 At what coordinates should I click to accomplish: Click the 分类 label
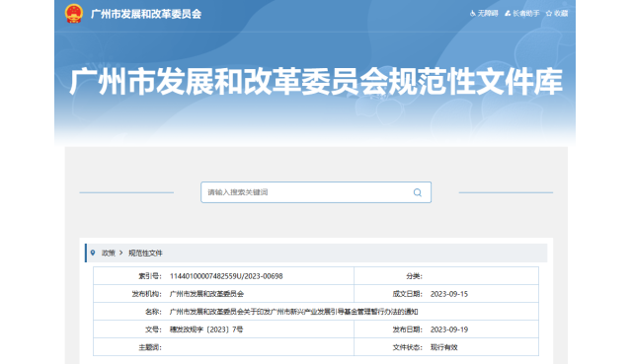coord(414,276)
